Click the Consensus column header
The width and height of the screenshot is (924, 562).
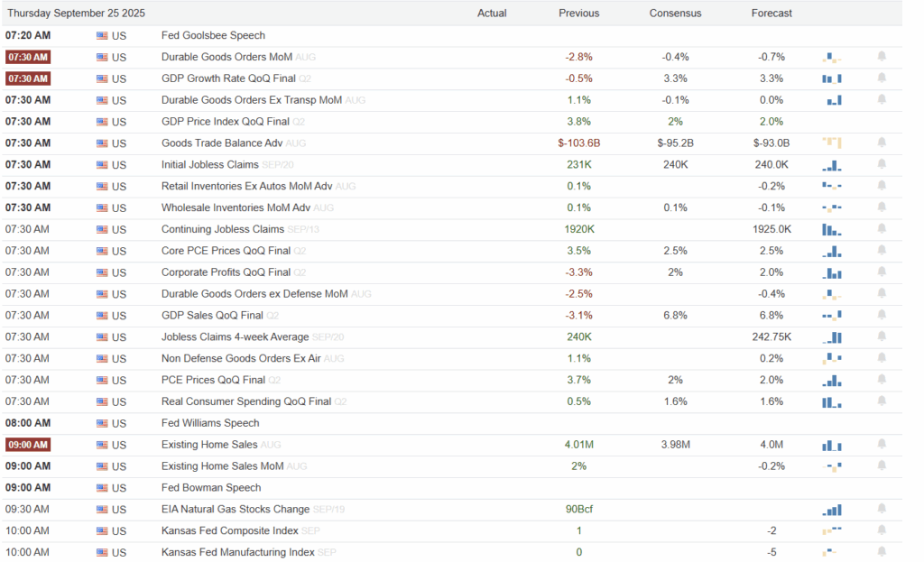coord(675,14)
